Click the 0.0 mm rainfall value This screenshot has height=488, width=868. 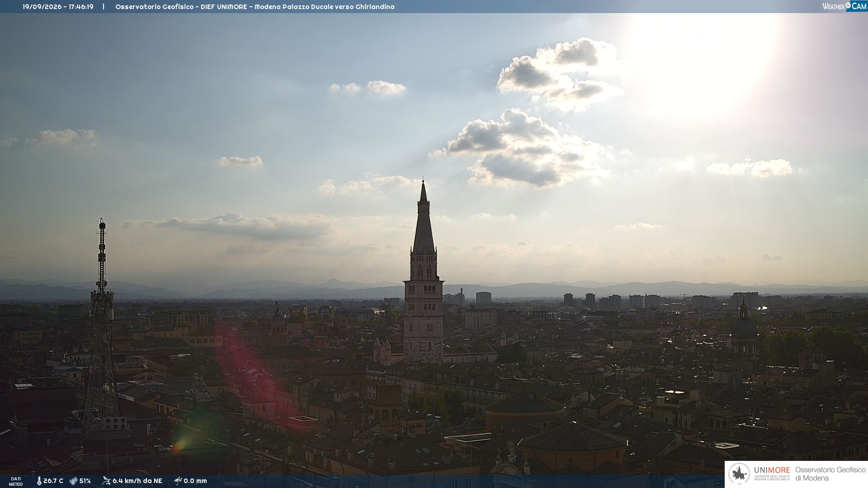pos(195,481)
